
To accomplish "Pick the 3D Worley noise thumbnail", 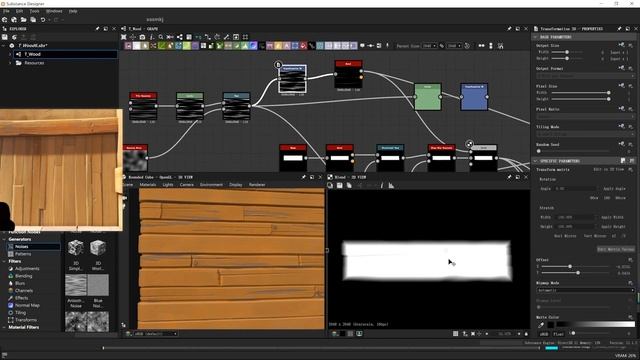I will pos(98,247).
